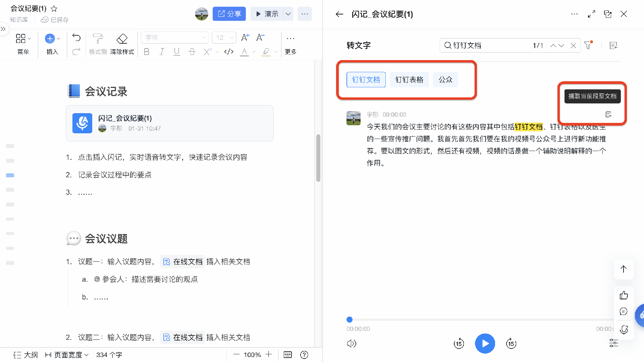Zoom out with the minus button
Image resolution: width=644 pixels, height=362 pixels.
point(236,355)
